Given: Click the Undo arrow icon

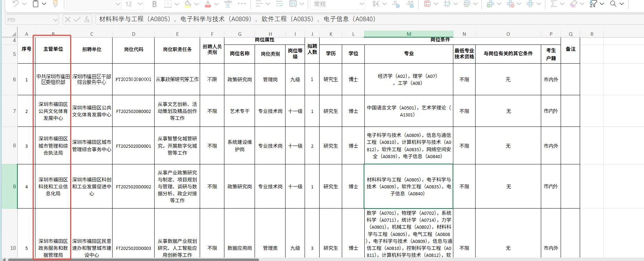Looking at the screenshot, I should tap(16, 4).
